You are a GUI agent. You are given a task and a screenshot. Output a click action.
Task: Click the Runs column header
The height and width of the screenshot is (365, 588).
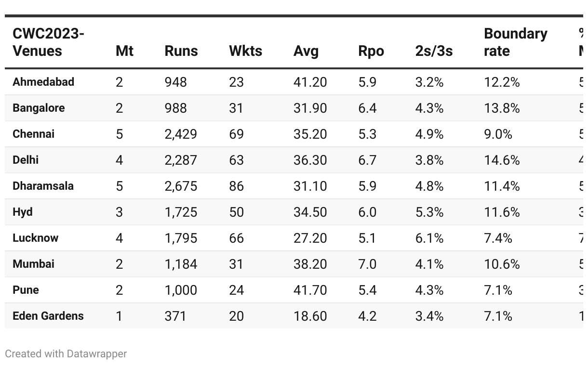(181, 51)
